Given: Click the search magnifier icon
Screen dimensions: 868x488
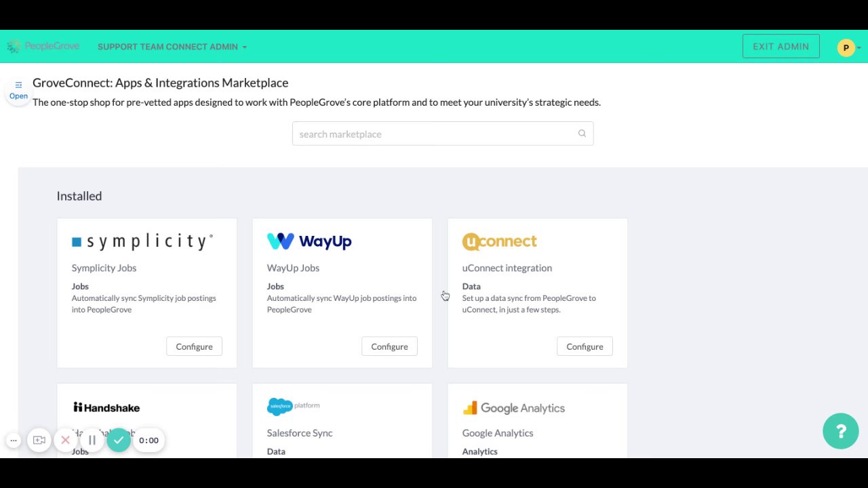Looking at the screenshot, I should (x=582, y=134).
